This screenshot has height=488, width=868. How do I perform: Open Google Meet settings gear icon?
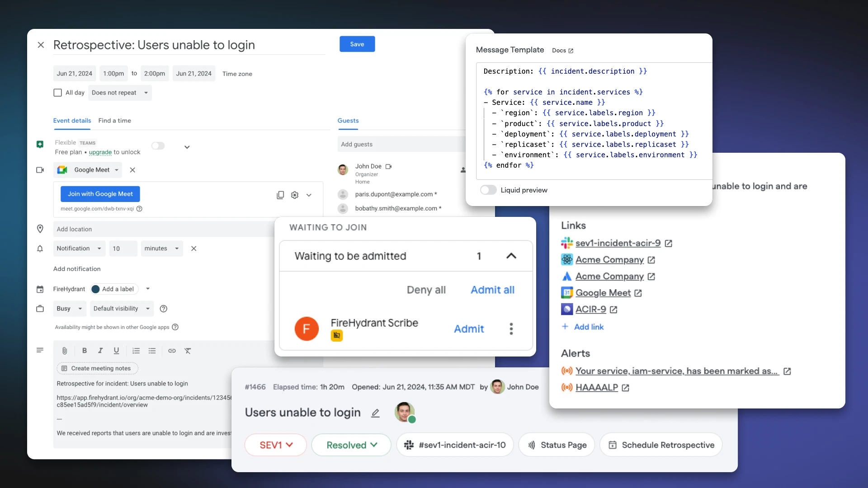click(x=295, y=195)
